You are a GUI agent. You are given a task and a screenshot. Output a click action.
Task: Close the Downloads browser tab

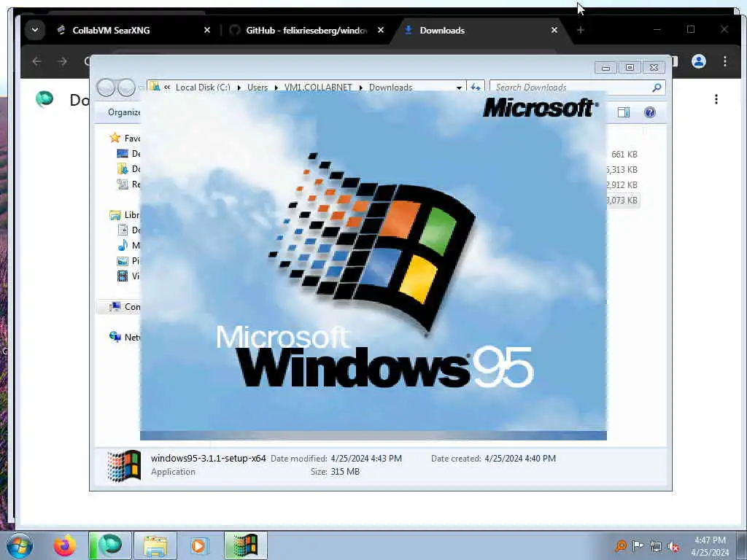[554, 30]
